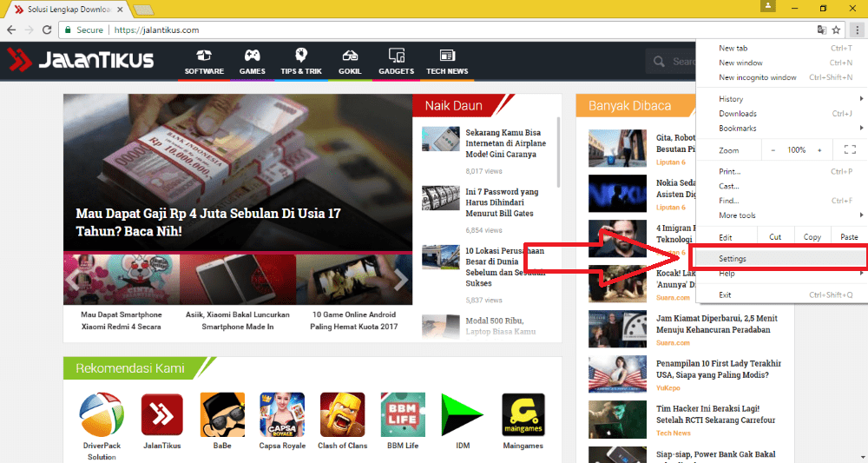Go back in carousel with left arrow
Viewport: 868px width, 463px height.
click(74, 280)
